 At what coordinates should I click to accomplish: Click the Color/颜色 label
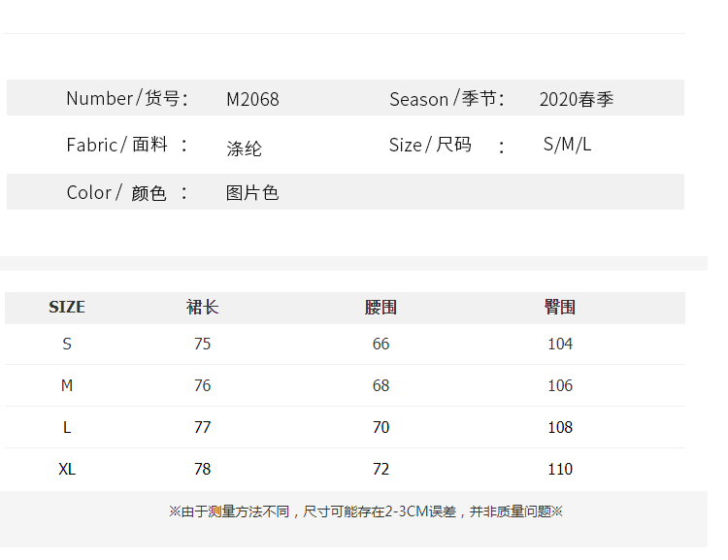coord(117,193)
